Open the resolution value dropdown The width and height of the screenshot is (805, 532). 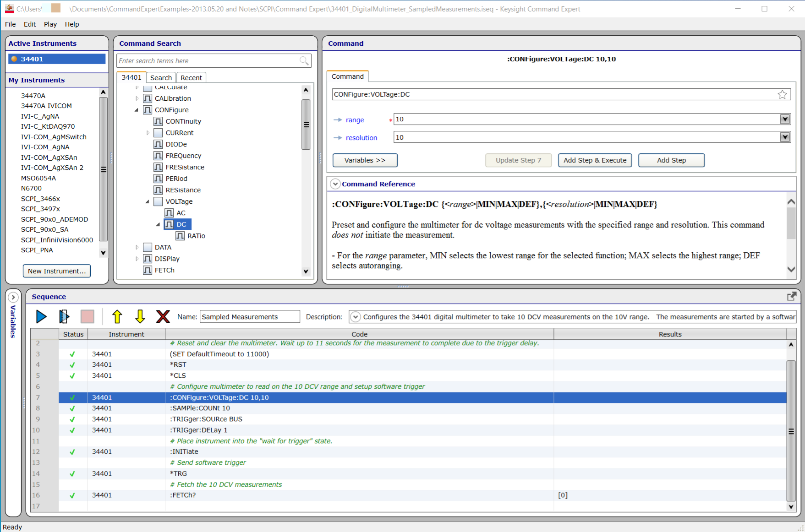pos(785,137)
